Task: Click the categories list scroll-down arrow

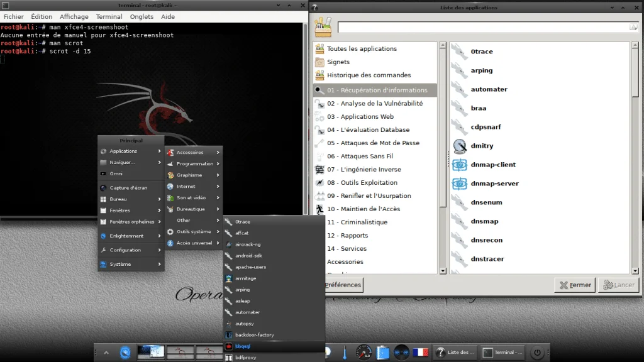Action: pyautogui.click(x=443, y=271)
